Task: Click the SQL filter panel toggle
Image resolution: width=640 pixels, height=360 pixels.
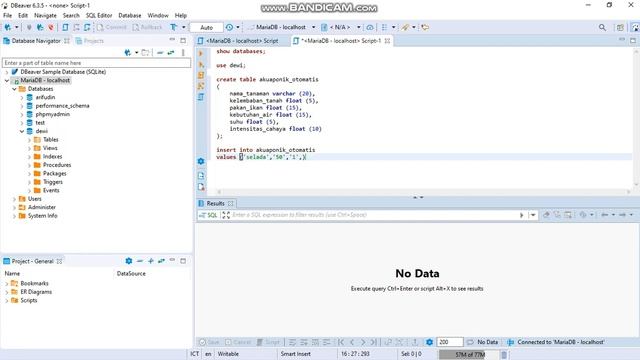Action: pos(209,215)
